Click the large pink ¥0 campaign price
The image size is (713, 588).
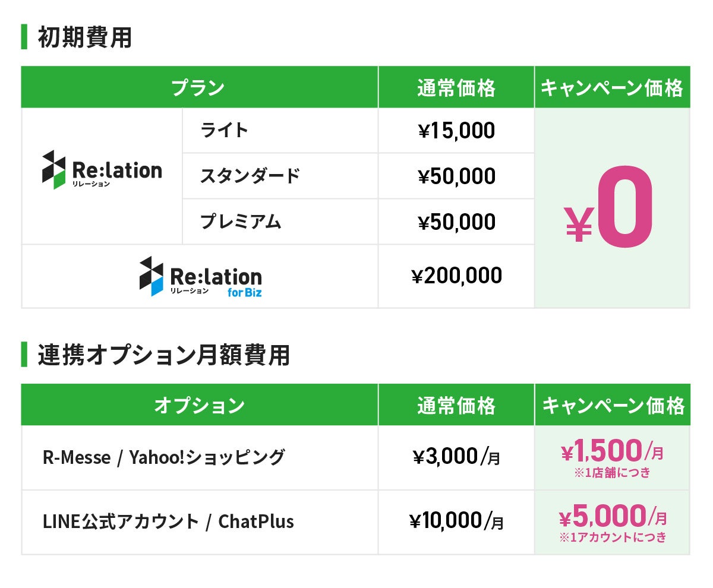610,207
